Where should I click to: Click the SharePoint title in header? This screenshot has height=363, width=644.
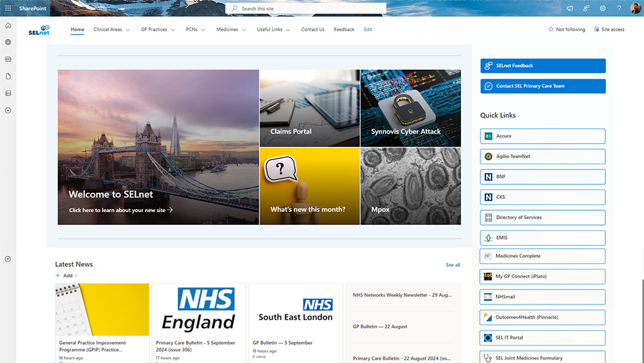point(32,8)
